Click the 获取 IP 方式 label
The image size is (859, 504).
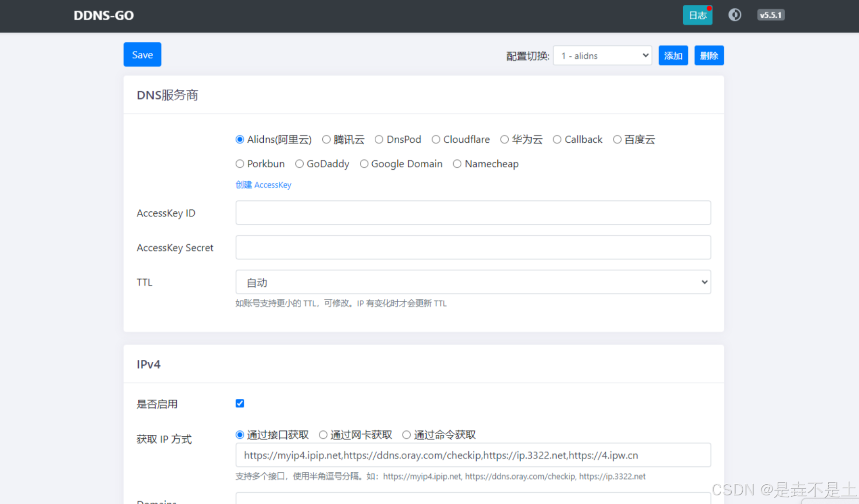point(164,439)
